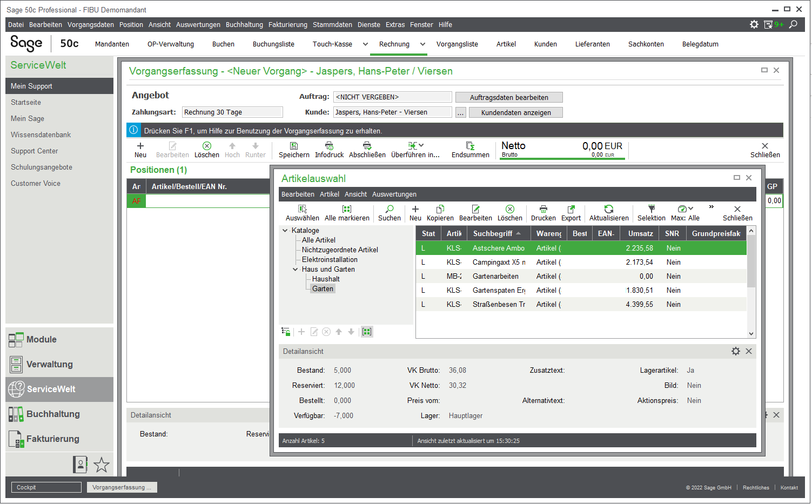The image size is (812, 504).
Task: Refresh list with Aktualisieren icon
Action: (x=608, y=210)
